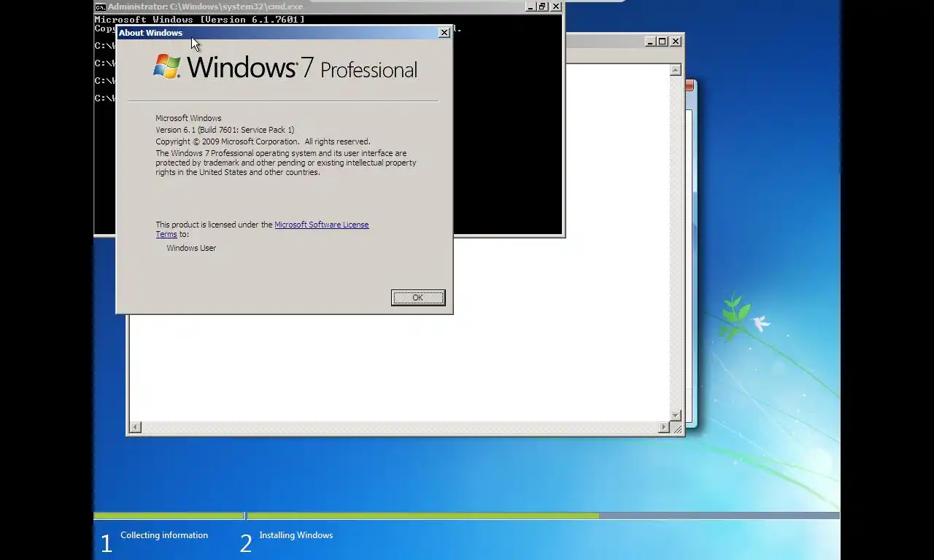This screenshot has width=934, height=560.
Task: Click the Windows flag logo in About dialog
Action: click(x=167, y=66)
